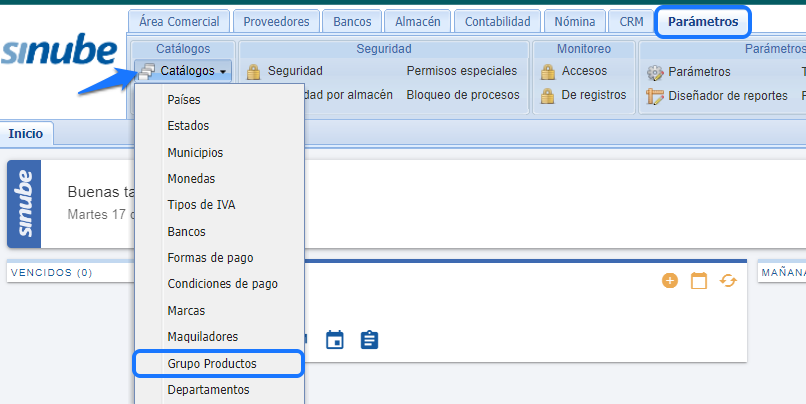Expand the Catálogos dropdown arrow
The height and width of the screenshot is (404, 806).
(x=223, y=72)
